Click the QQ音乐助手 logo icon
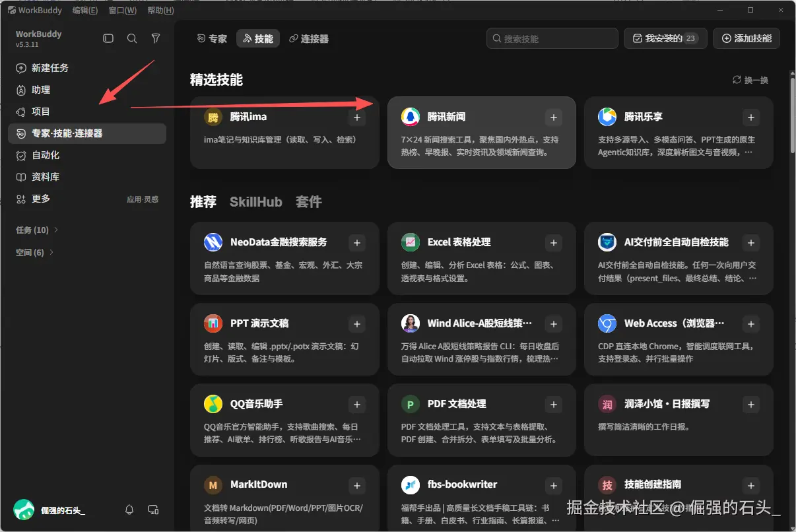The image size is (796, 532). click(213, 403)
